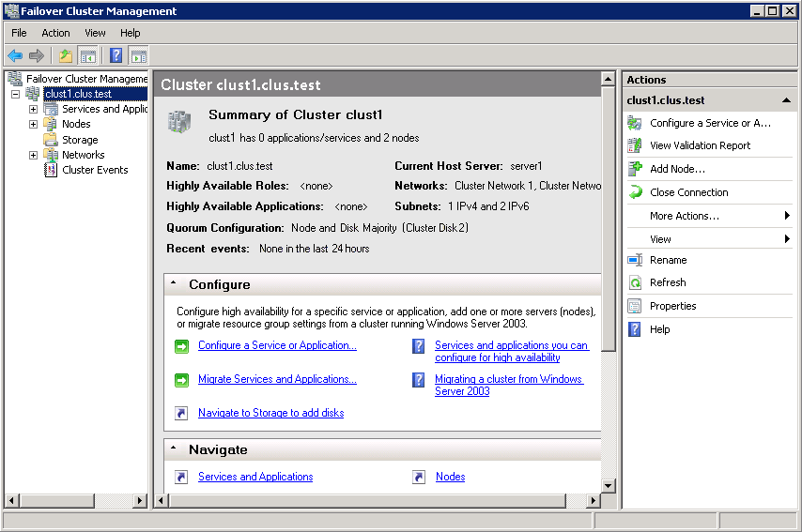Open the Help menu
The height and width of the screenshot is (532, 802).
130,33
